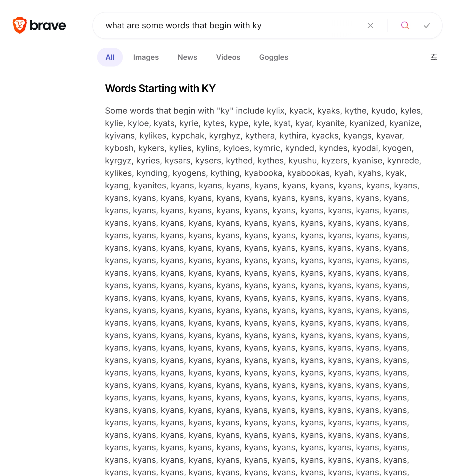Select the All results tab
The height and width of the screenshot is (476, 468).
click(110, 57)
